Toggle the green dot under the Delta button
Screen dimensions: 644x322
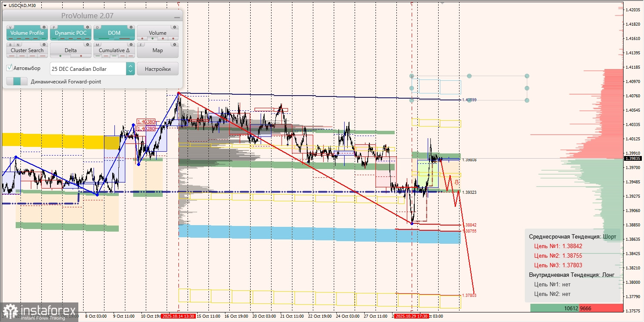[x=60, y=56]
